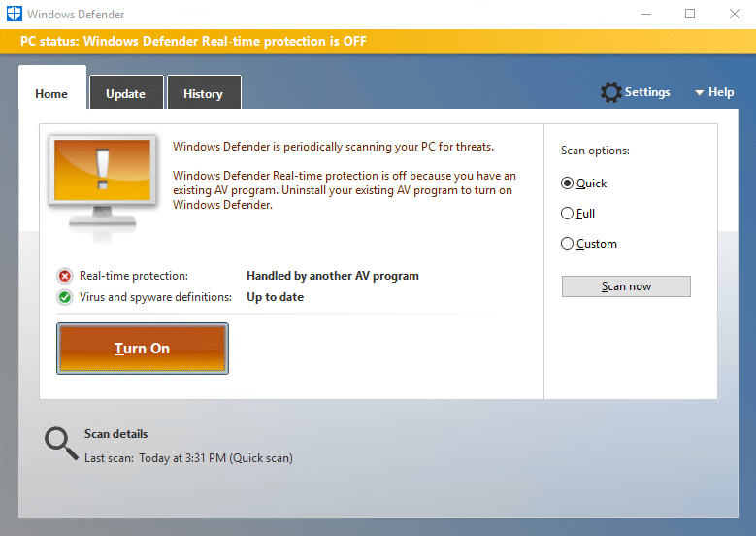Click the 'Handled by another AV program' status text
This screenshot has width=756, height=536.
pyautogui.click(x=333, y=276)
